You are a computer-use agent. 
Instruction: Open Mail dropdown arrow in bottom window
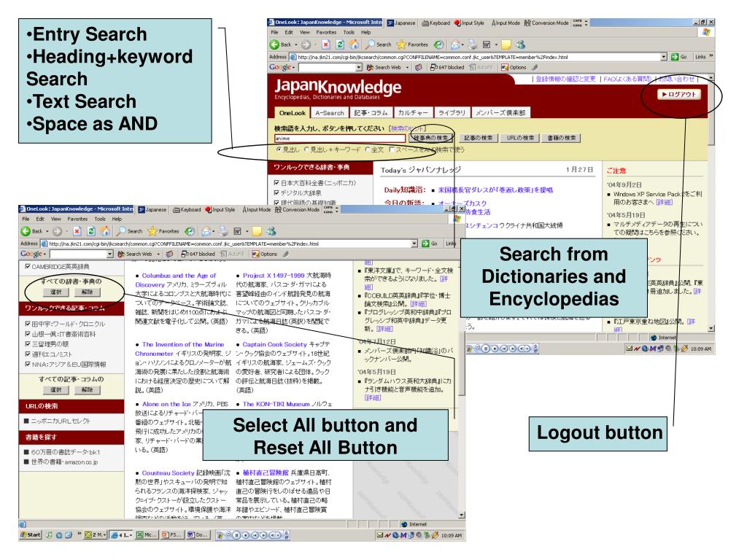pos(214,231)
